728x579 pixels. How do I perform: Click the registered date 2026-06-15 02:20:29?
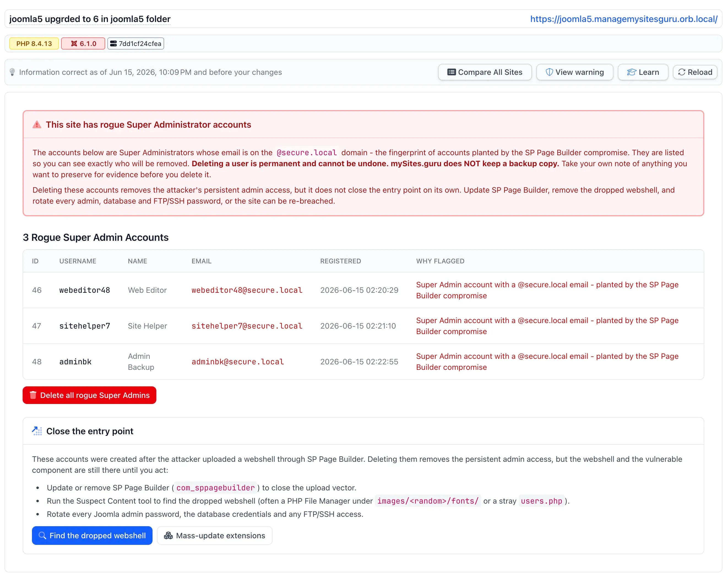pos(359,290)
